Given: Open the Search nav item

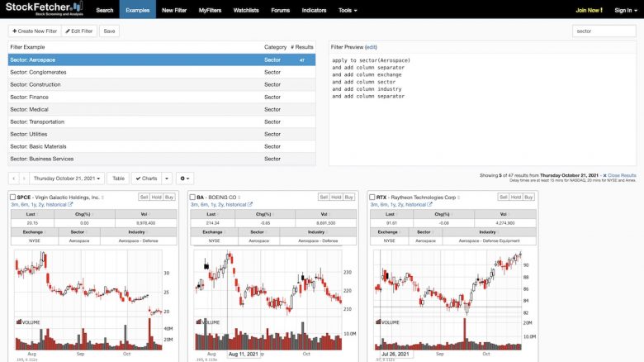Looking at the screenshot, I should pos(104,10).
